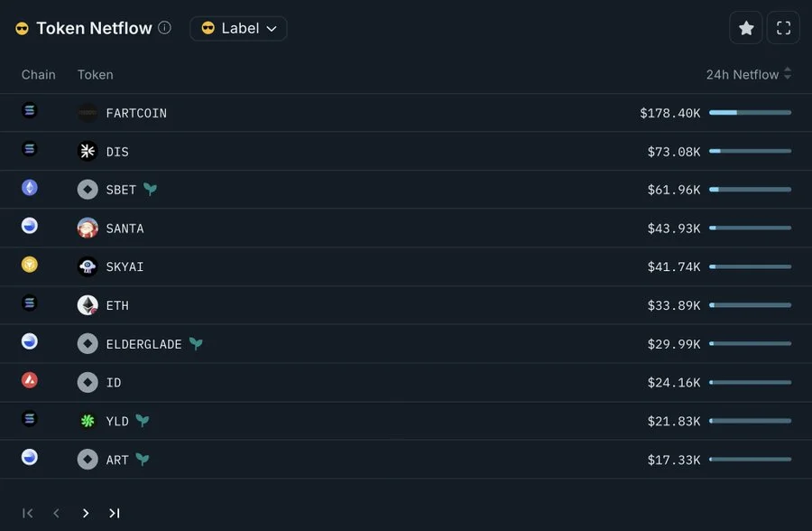Click the Token column header

(x=95, y=74)
